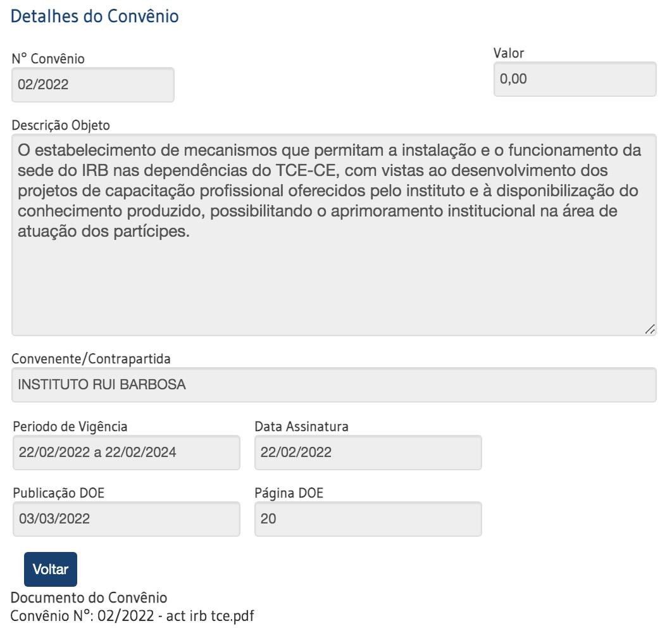Screen dimensions: 672x633
Task: Click the Nº Convênio label
Action: click(x=48, y=59)
